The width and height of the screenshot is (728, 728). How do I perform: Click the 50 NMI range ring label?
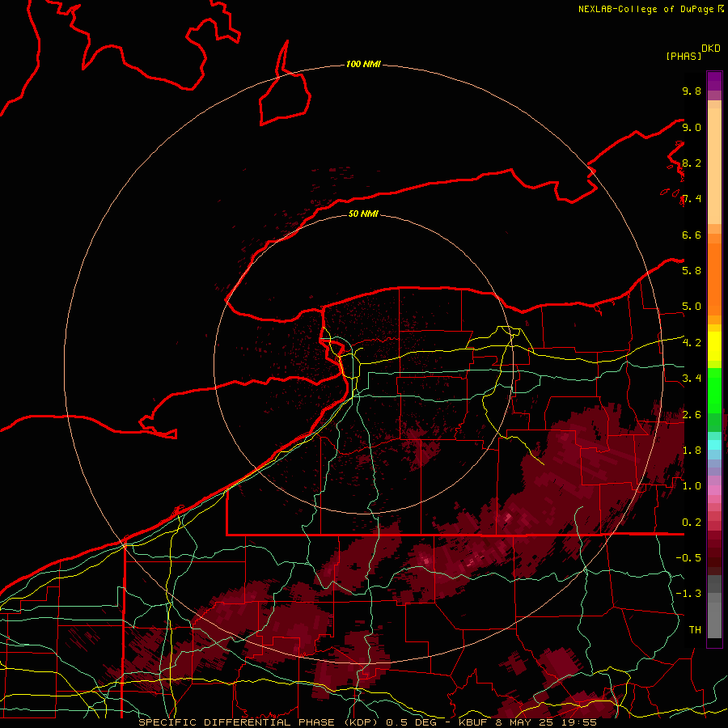point(363,214)
